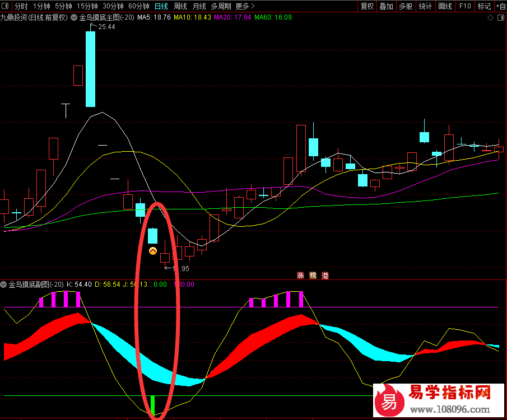The image size is (507, 420).
Task: Toggle the right panel icon below toolbar
Action: (500, 18)
